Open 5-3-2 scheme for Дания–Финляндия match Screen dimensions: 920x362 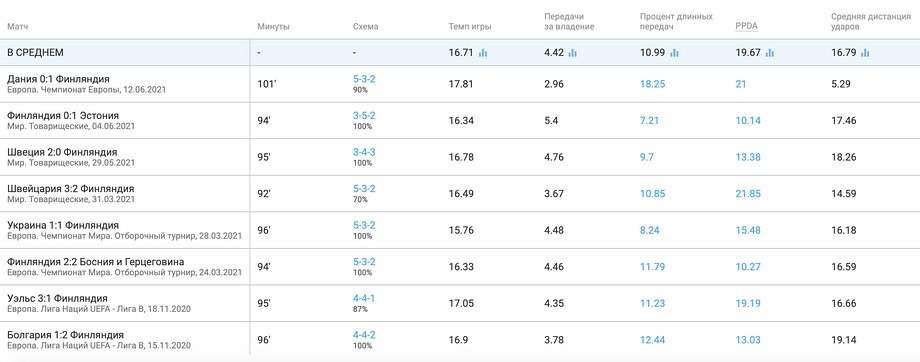point(364,79)
